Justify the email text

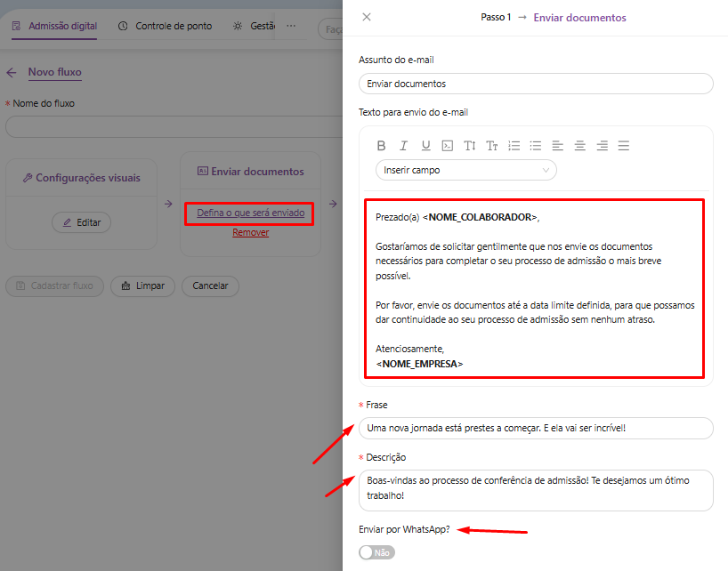(x=624, y=146)
